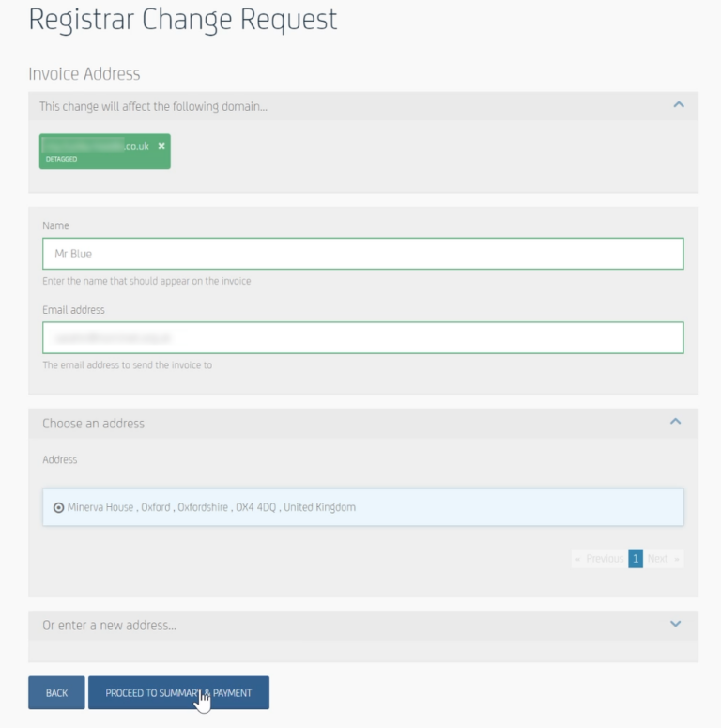Select the Minerva House address radio button
The width and height of the screenshot is (721, 728).
pos(58,507)
